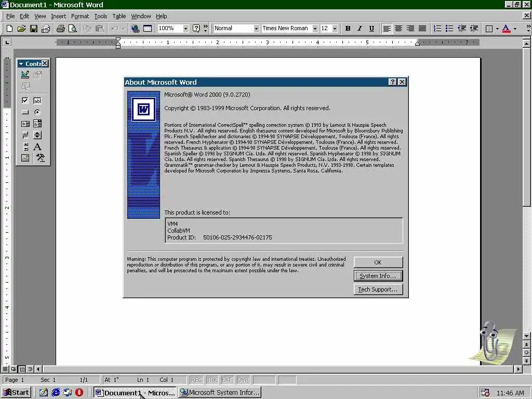
Task: Click the Tables and Borders icon
Action: 147,29
